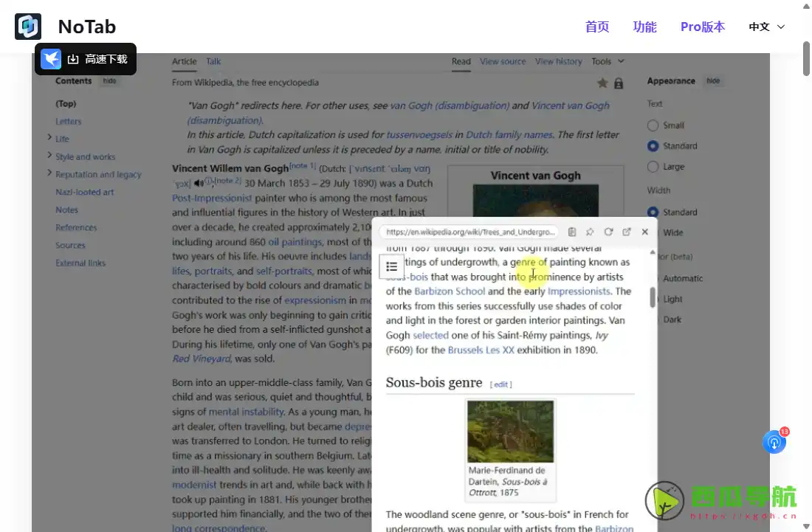Open the Impressionists link in popup
Image resolution: width=812 pixels, height=532 pixels.
579,291
